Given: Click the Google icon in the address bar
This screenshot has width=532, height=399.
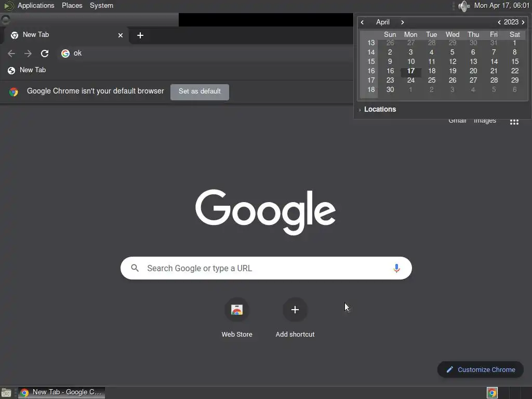Looking at the screenshot, I should pyautogui.click(x=65, y=54).
